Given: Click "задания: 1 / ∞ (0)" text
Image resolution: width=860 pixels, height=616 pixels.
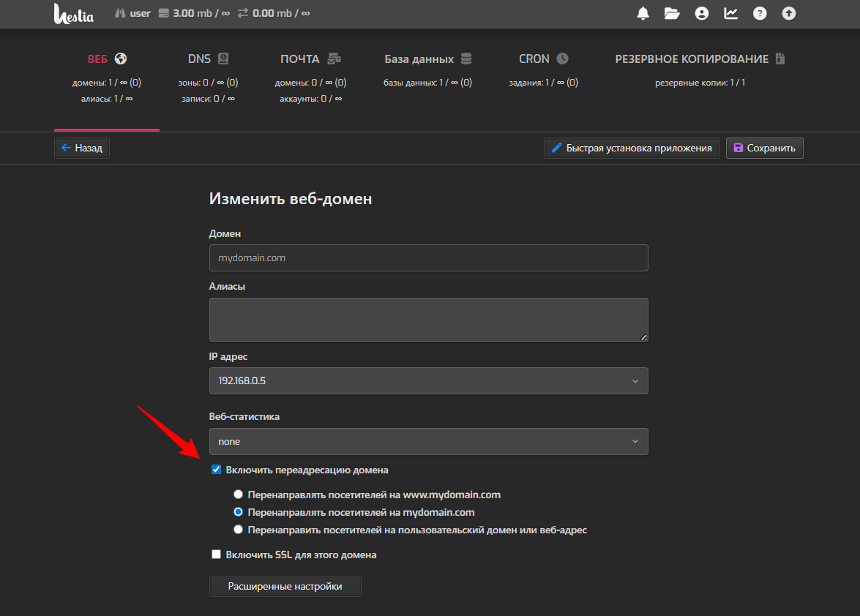Looking at the screenshot, I should coord(544,83).
